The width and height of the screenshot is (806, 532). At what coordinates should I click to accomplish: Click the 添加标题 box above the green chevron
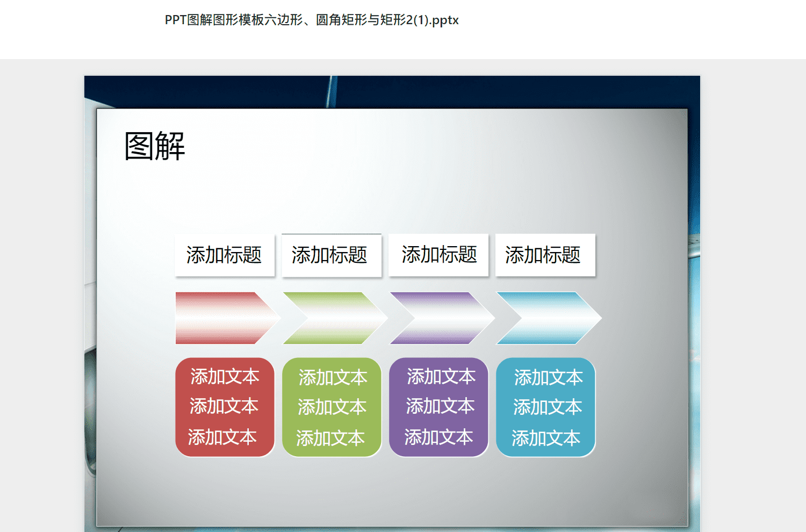[x=332, y=255]
